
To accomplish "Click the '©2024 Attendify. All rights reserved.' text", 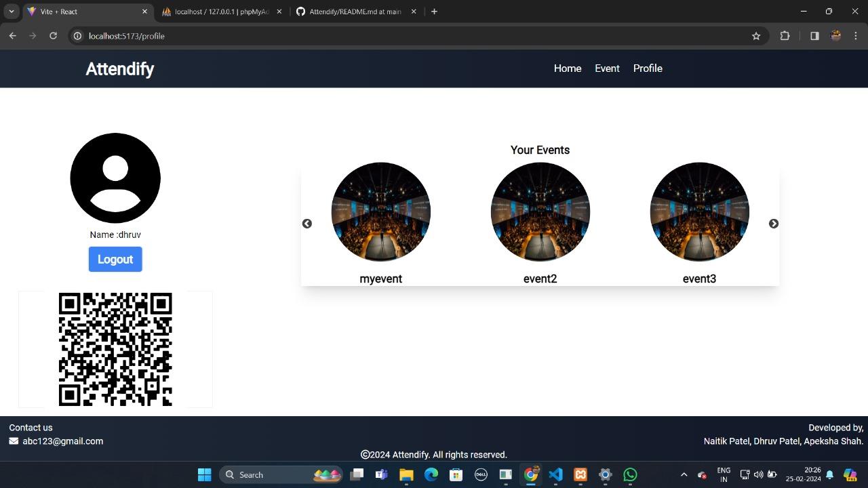I will 434,455.
